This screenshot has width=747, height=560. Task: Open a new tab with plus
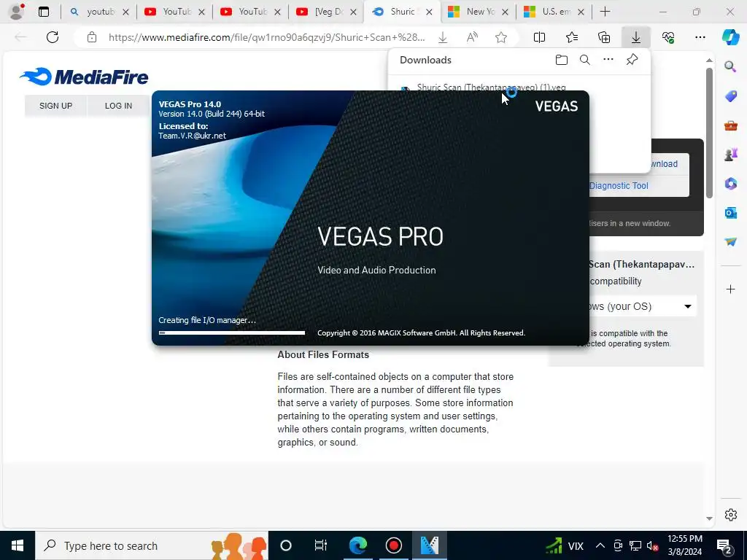click(x=605, y=12)
